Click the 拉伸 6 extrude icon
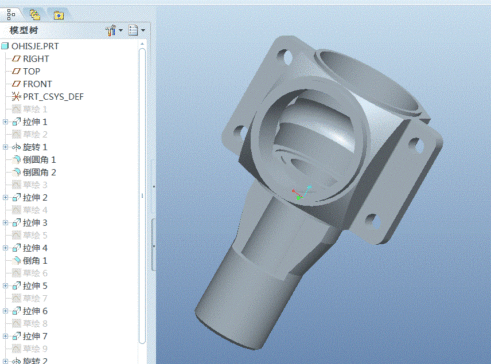The height and width of the screenshot is (364, 491). 16,311
